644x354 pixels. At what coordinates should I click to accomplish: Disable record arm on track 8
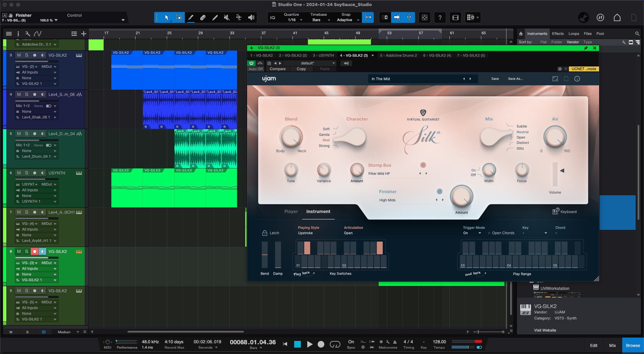point(35,252)
